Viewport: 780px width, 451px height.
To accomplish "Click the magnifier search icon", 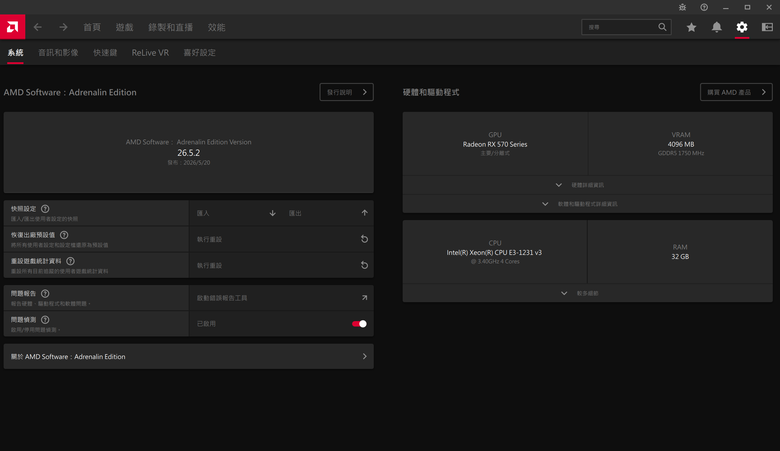I will pyautogui.click(x=662, y=27).
